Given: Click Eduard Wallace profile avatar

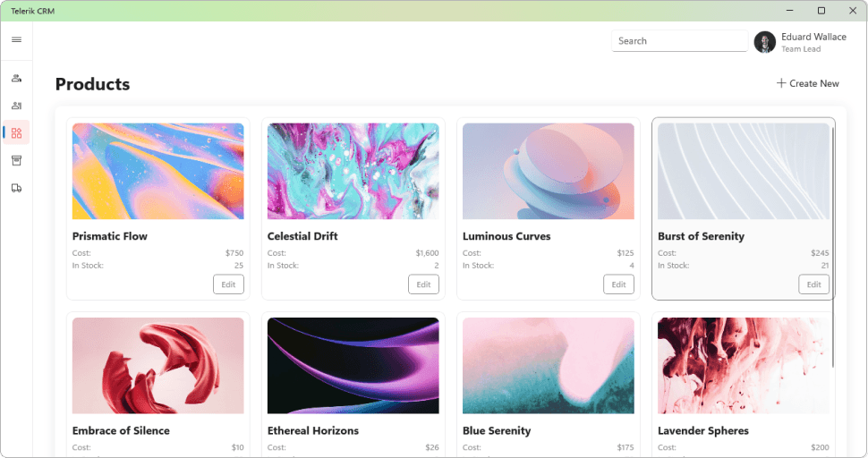Looking at the screenshot, I should tap(765, 42).
